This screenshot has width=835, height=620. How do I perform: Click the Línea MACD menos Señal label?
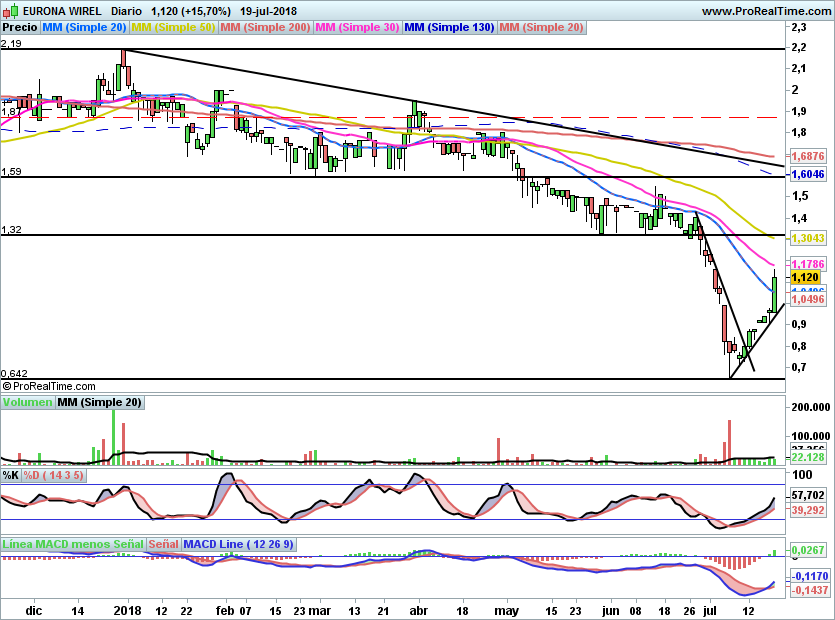[73, 544]
